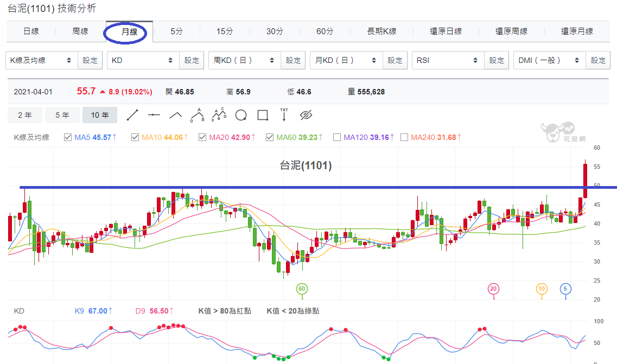Open the RSI indicator dropdown
Screen dimensions: 617x364
(x=448, y=60)
